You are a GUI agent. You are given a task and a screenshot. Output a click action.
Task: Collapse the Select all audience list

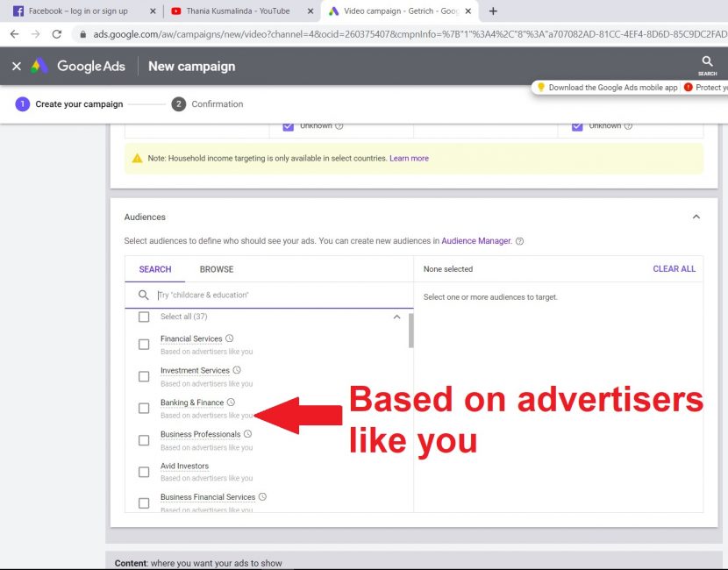pyautogui.click(x=396, y=317)
